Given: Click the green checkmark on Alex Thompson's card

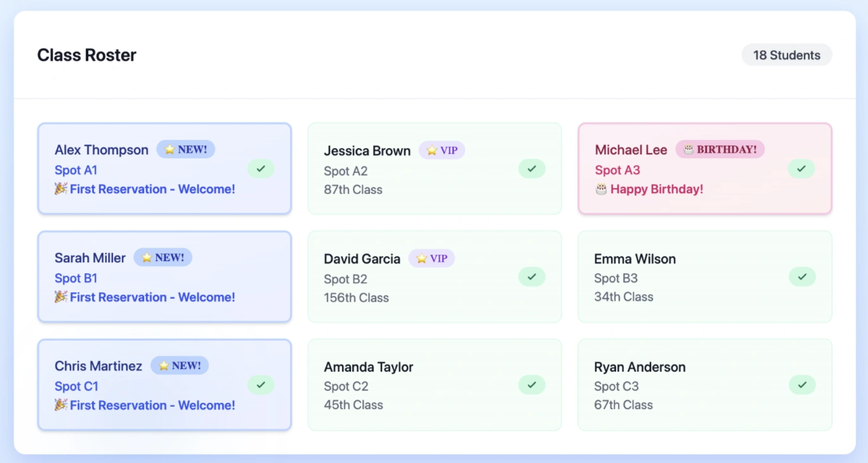Looking at the screenshot, I should tap(261, 168).
